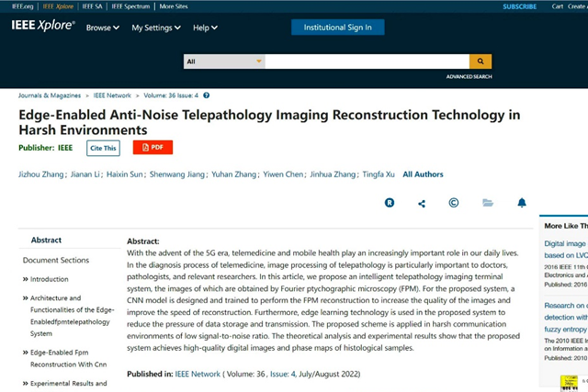Expand the My Settings menu
The width and height of the screenshot is (588, 392).
155,28
